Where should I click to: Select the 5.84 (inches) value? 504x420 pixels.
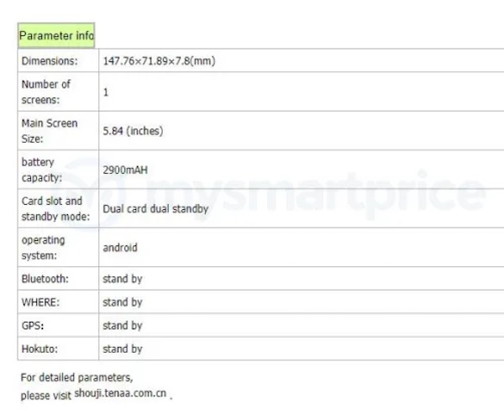[133, 131]
